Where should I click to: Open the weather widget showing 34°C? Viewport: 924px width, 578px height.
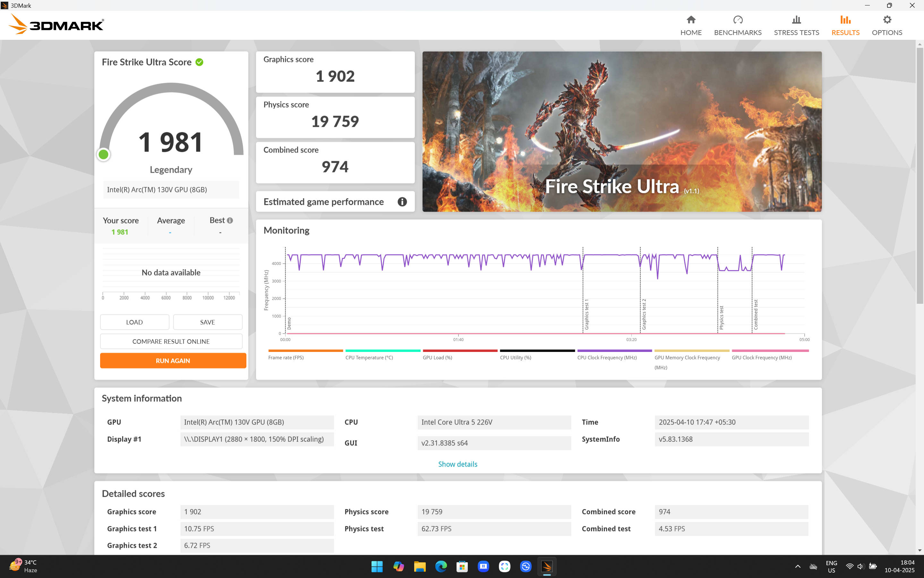click(x=24, y=566)
